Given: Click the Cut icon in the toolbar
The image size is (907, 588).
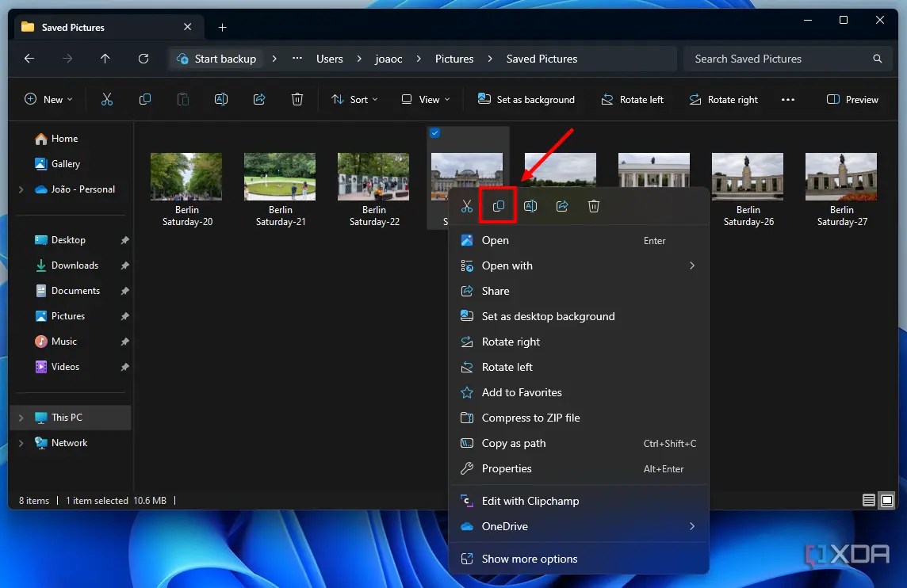Looking at the screenshot, I should point(107,99).
